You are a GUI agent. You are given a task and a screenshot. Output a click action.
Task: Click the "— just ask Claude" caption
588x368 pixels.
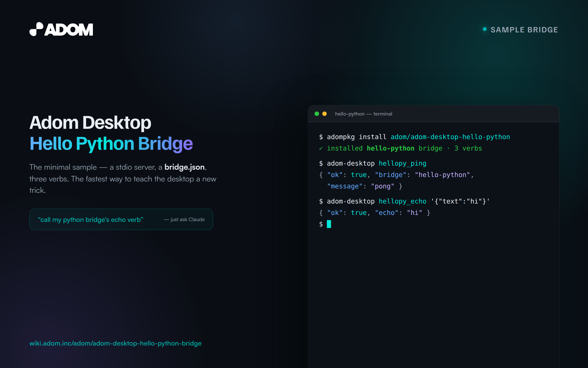pos(184,220)
